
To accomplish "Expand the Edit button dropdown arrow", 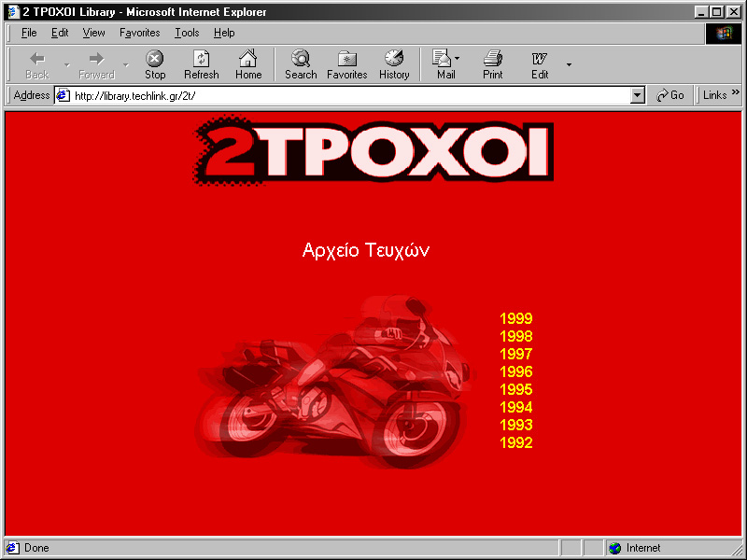I will [569, 64].
